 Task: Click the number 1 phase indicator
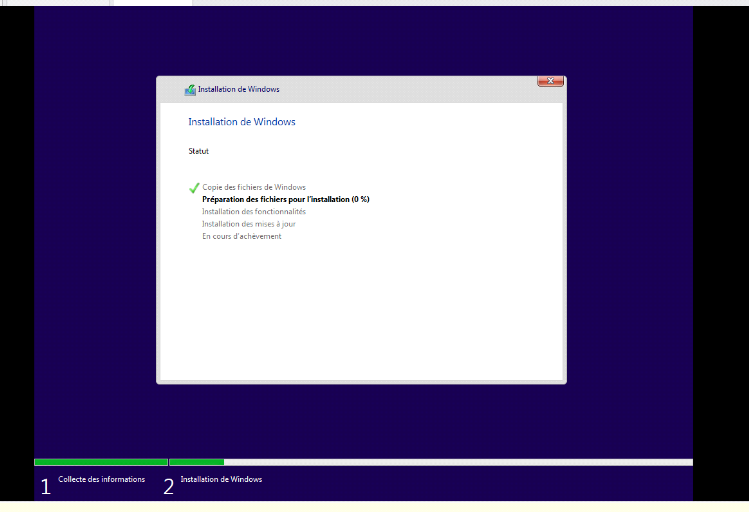point(45,487)
